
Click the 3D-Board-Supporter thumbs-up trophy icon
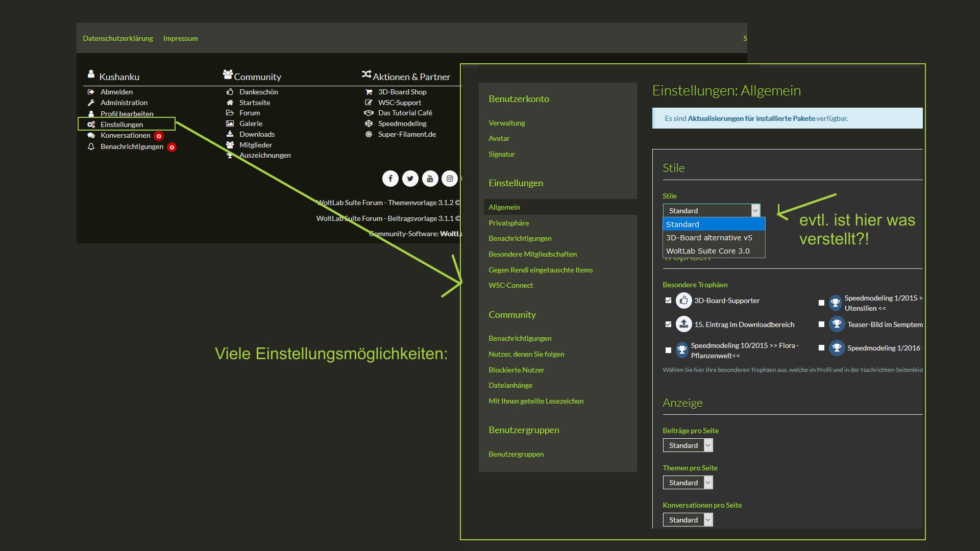click(x=683, y=300)
